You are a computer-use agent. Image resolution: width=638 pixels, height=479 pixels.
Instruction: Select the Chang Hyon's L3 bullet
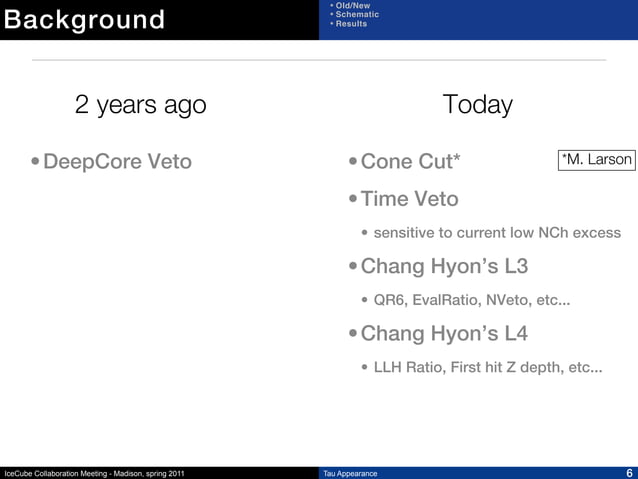[x=444, y=266]
